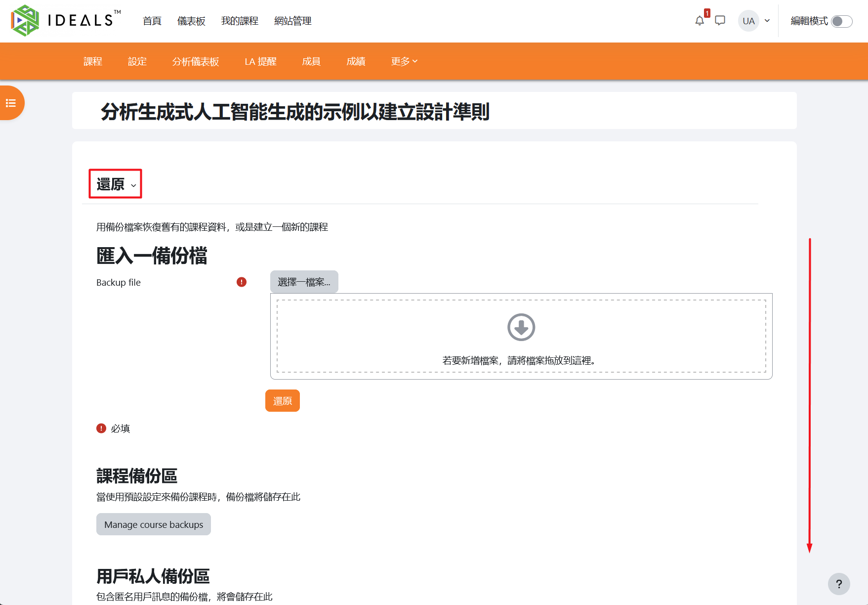Click the 選擇一檔案... button
The width and height of the screenshot is (868, 605).
[x=304, y=282]
